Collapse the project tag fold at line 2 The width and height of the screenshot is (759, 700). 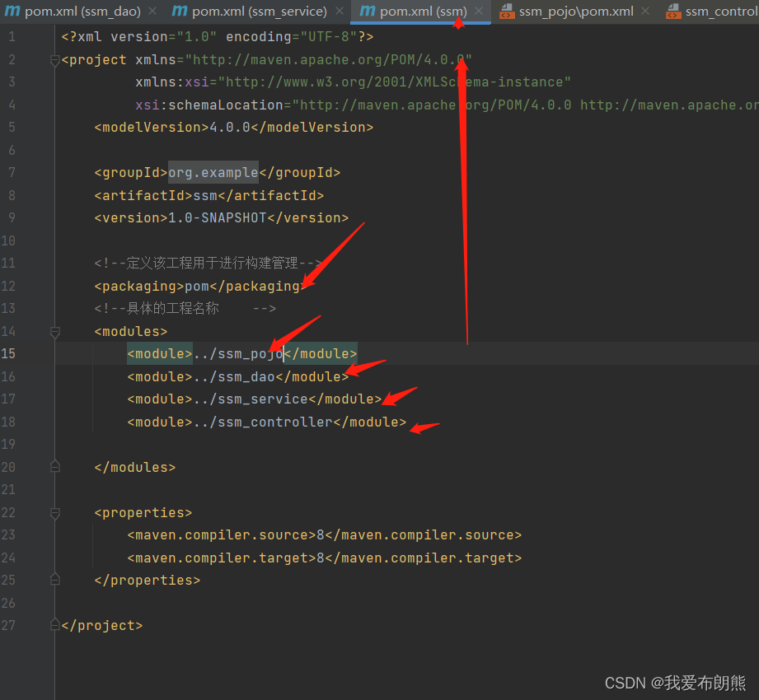tap(54, 60)
